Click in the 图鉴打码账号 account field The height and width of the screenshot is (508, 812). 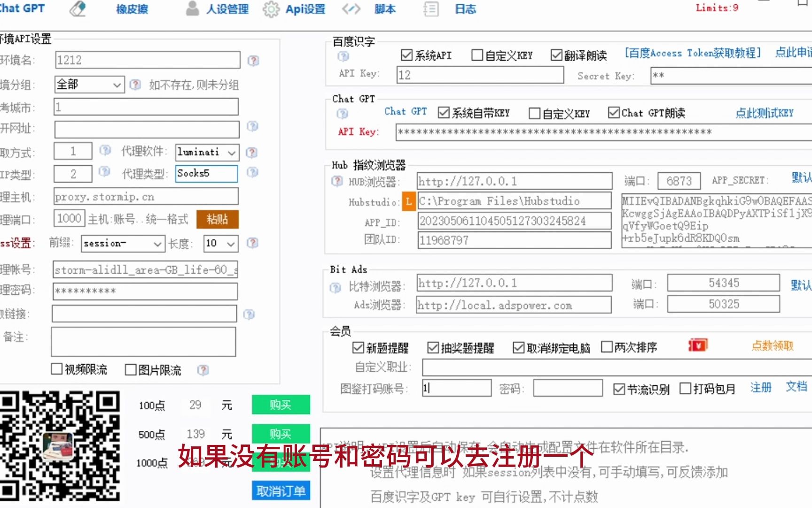[x=457, y=388]
